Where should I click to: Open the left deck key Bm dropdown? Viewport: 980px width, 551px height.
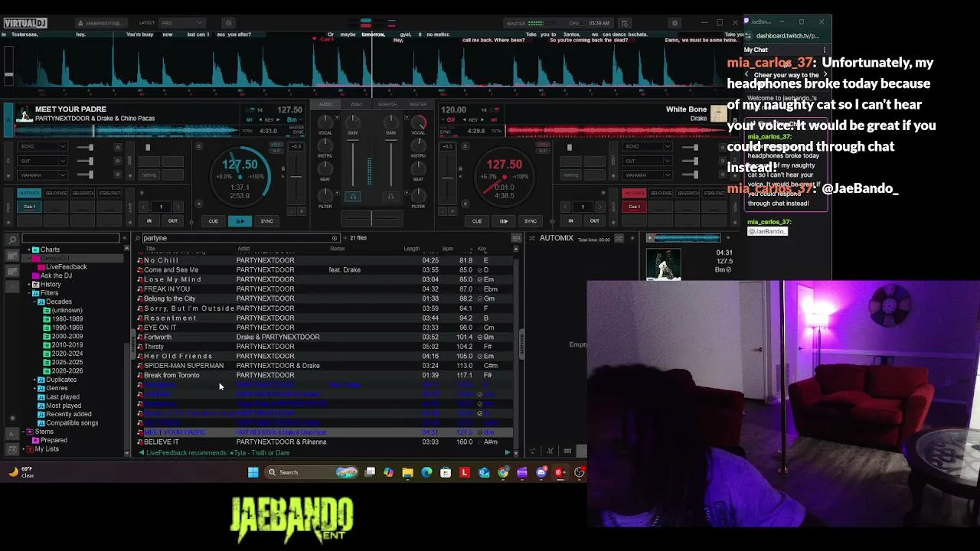click(x=293, y=120)
